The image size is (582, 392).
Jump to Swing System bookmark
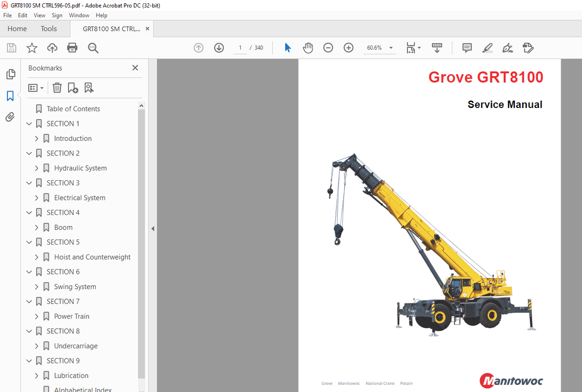75,287
